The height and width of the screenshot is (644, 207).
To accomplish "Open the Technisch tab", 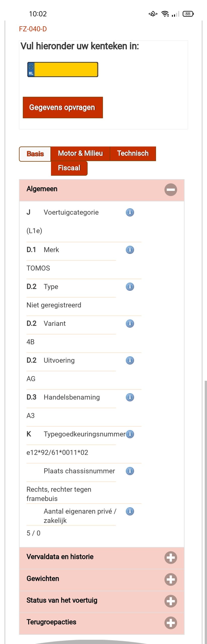I will click(x=133, y=153).
